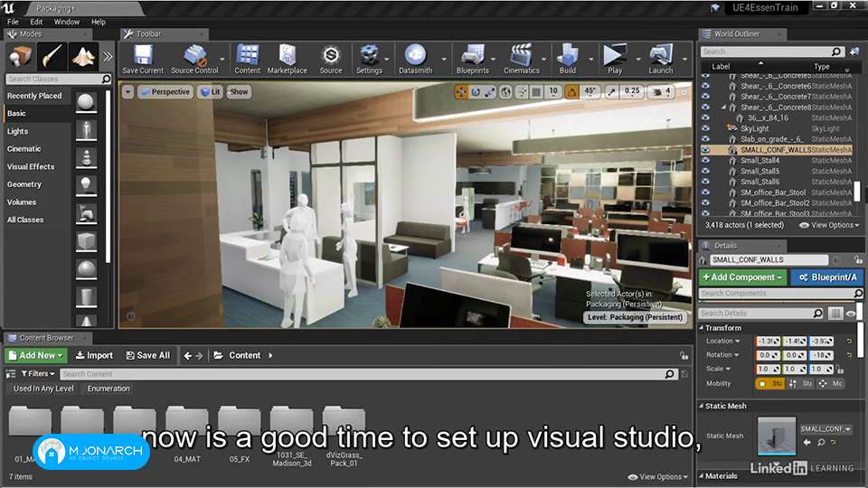Select the scale gizmo tool in viewport
This screenshot has height=488, width=868.
pos(489,92)
